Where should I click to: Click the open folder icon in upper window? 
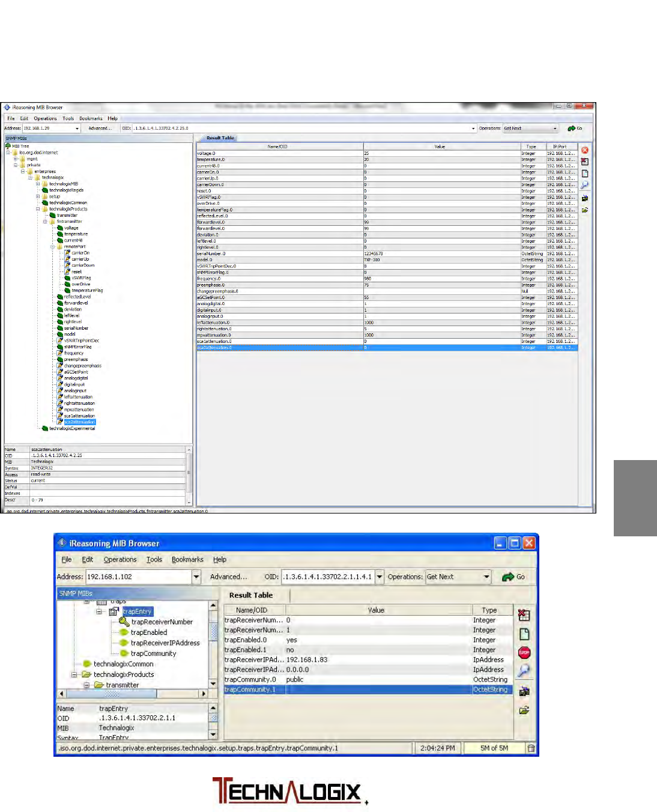pyautogui.click(x=585, y=210)
